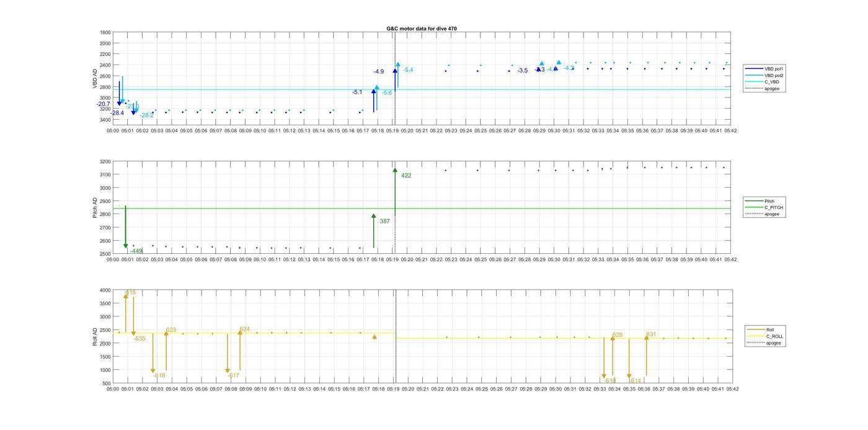Click the '-614' label in Roll plot
Image resolution: width=868 pixels, height=430 pixels.
[x=635, y=380]
